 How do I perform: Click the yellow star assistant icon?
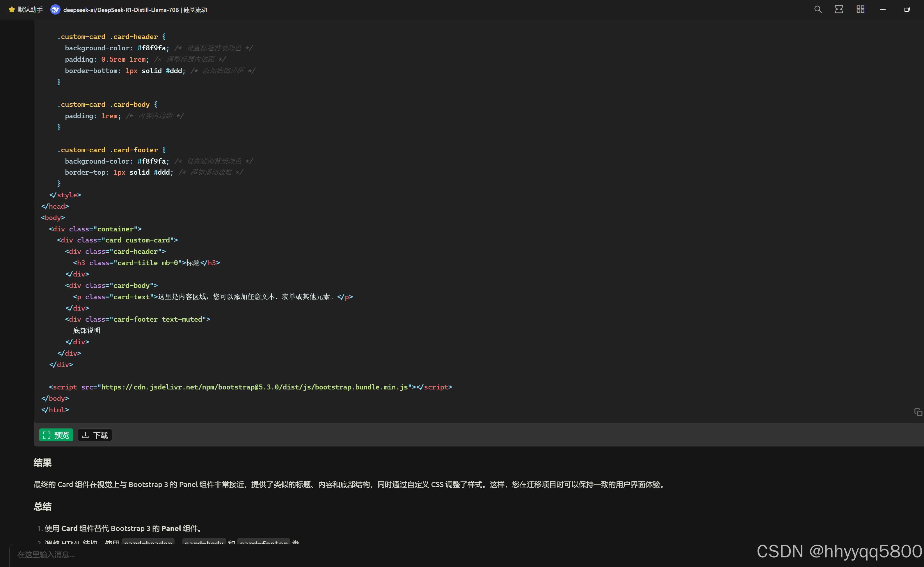click(x=12, y=10)
